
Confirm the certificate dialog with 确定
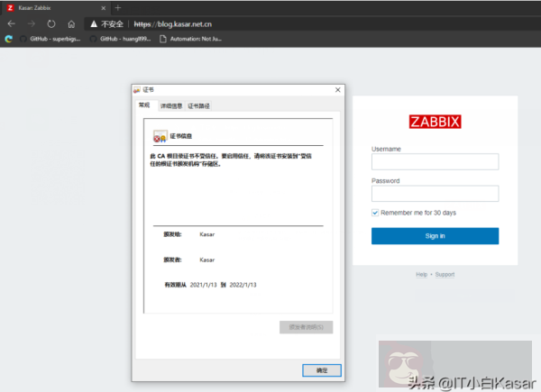pos(322,370)
